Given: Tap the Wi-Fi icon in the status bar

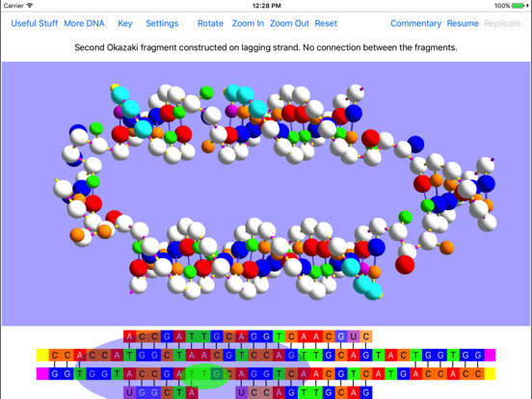Looking at the screenshot, I should 30,6.
